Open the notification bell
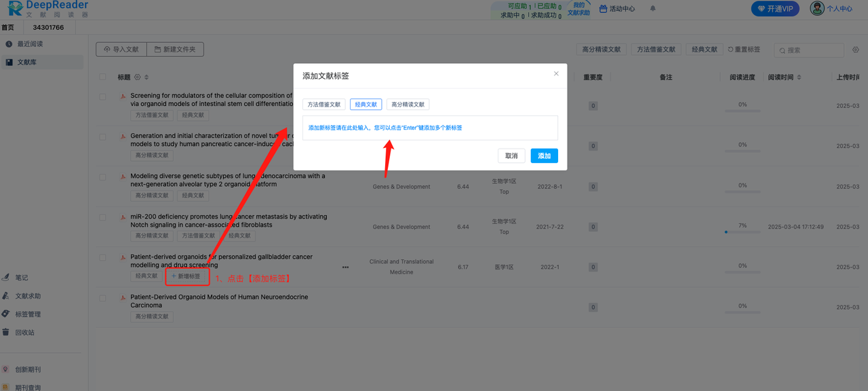The height and width of the screenshot is (391, 868). [x=652, y=8]
